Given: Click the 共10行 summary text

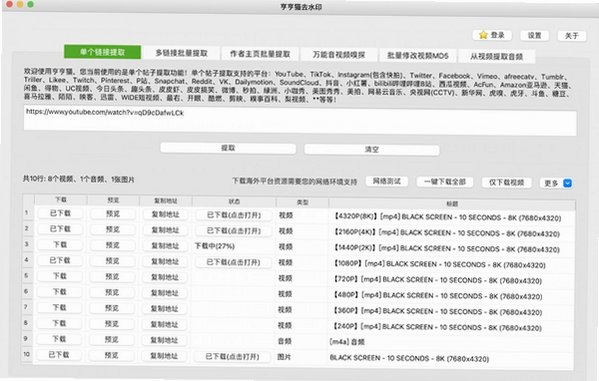Looking at the screenshot, I should coord(78,179).
